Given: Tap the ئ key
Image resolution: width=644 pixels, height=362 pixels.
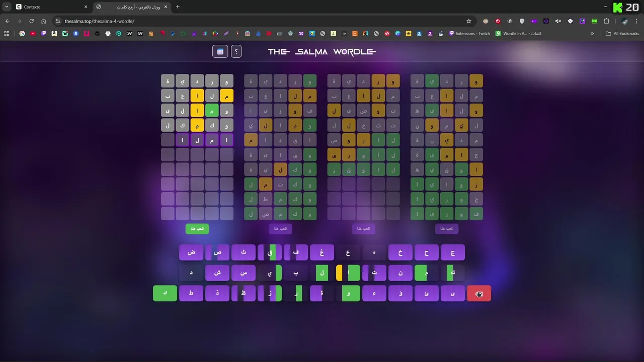Looking at the screenshot, I should click(427, 294).
